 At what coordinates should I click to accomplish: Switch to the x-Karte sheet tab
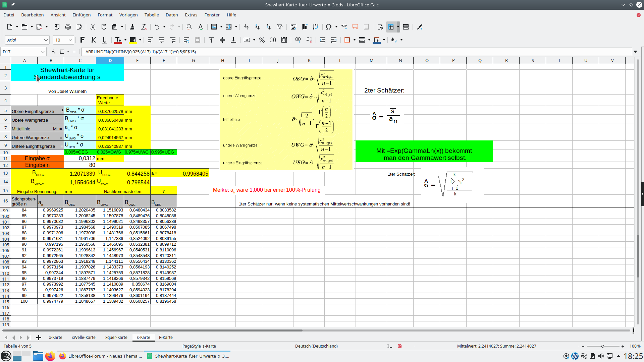[56, 337]
